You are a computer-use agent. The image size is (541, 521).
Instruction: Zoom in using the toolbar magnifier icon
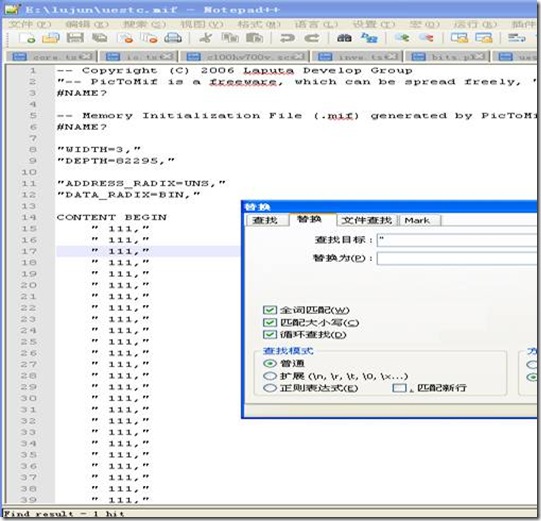point(402,38)
